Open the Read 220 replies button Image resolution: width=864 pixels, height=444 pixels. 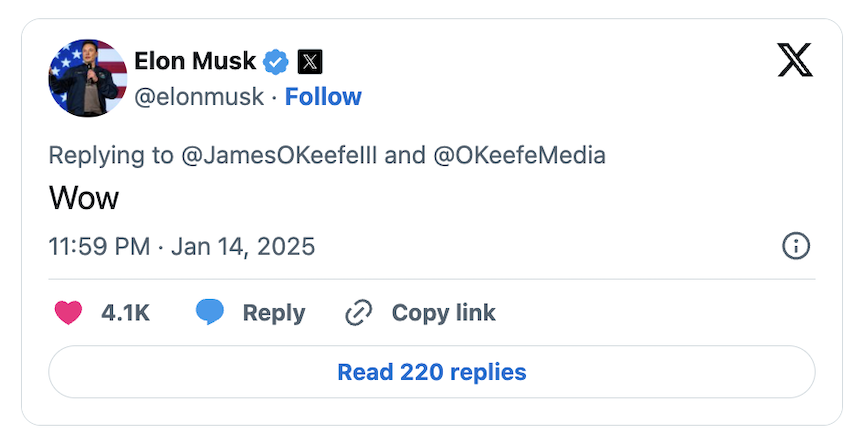[431, 372]
